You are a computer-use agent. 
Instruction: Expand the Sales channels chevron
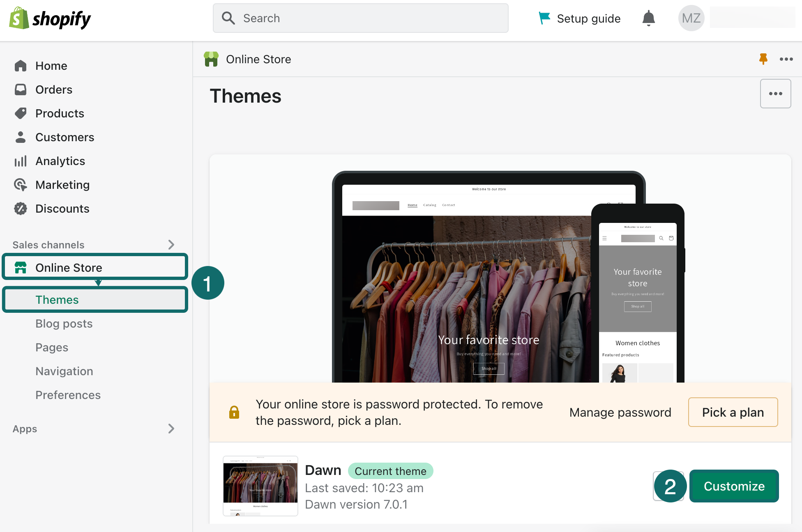pyautogui.click(x=171, y=245)
